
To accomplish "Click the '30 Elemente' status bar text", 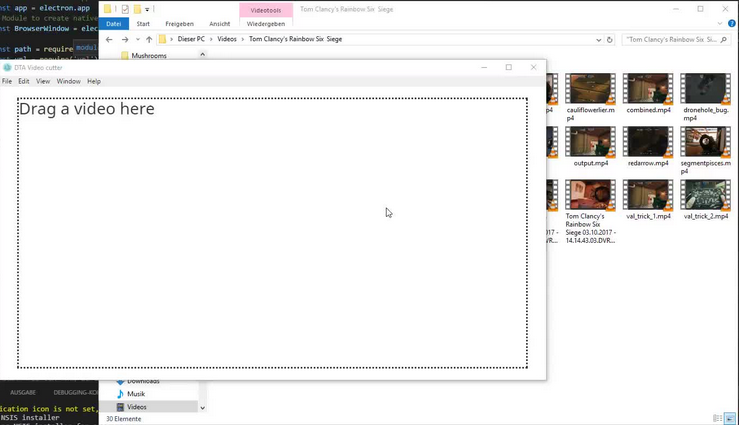I will 123,419.
